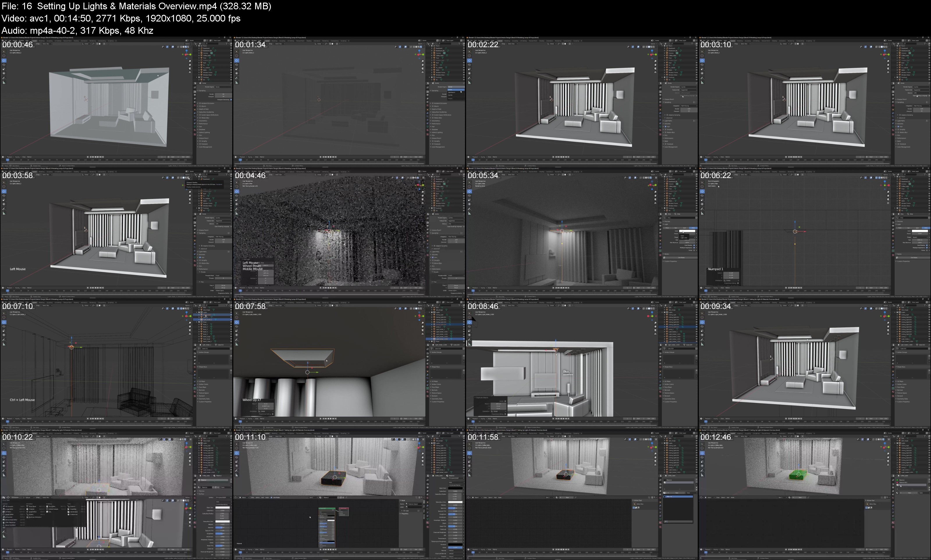Select the Scale tool in the 00:00:46 frame
Viewport: 931px width, 560px height.
[4, 69]
